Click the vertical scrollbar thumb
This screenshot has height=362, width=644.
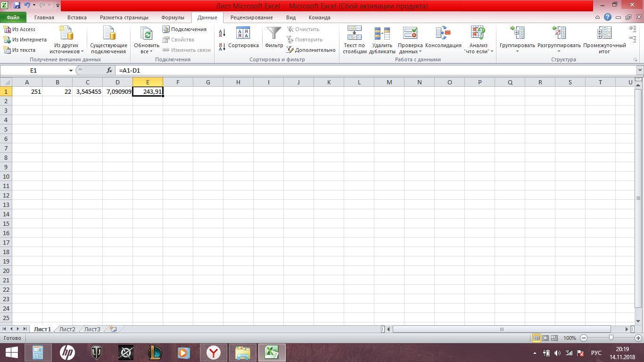coord(639,197)
